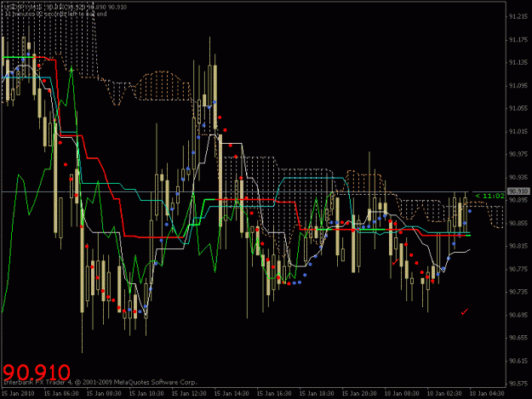Click the 15 Jan 10:30 time label

coord(146,394)
